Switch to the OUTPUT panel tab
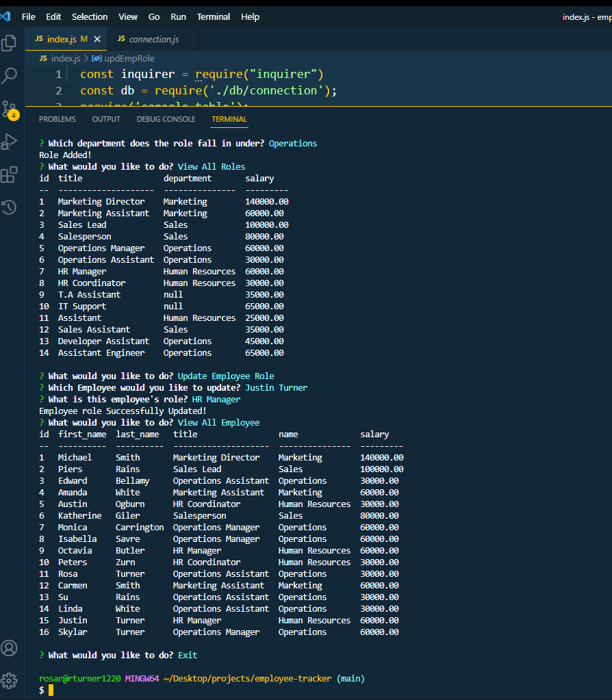 point(106,119)
